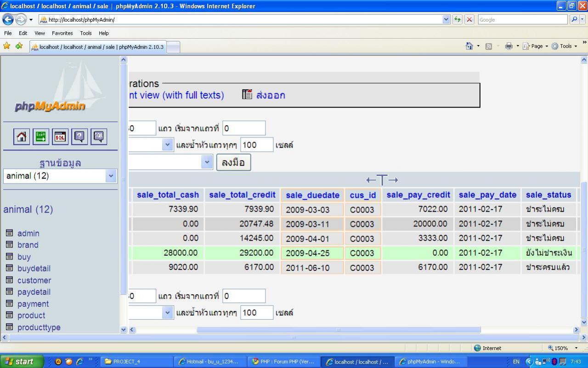Open the address bar history dropdown
Viewport: 588px width, 368px height.
[x=446, y=19]
